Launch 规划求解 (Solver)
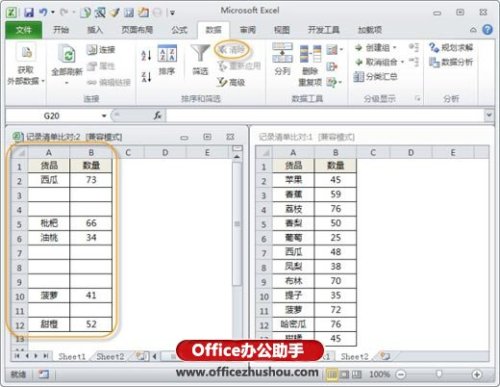This screenshot has height=387, width=500. coord(451,48)
